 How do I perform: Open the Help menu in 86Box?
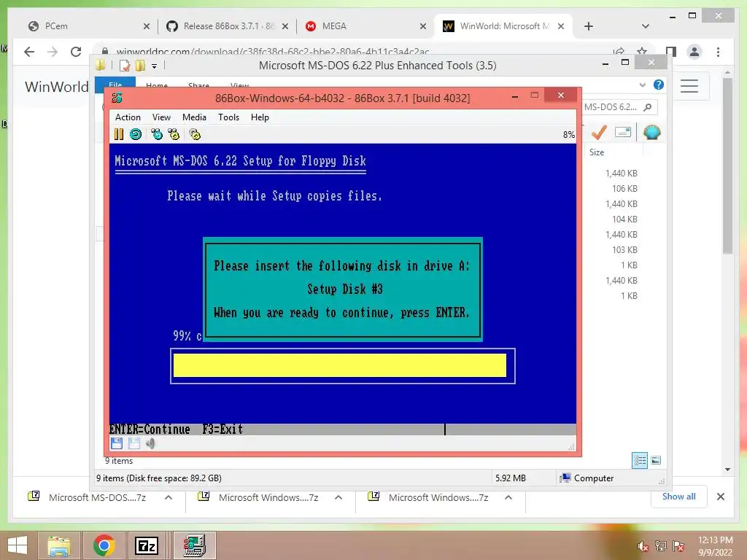[x=260, y=117]
